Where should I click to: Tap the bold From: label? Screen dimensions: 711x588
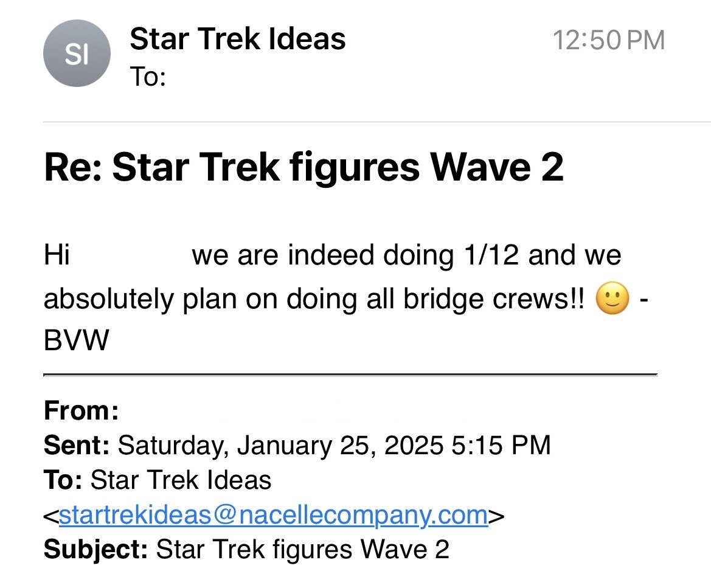[81, 410]
